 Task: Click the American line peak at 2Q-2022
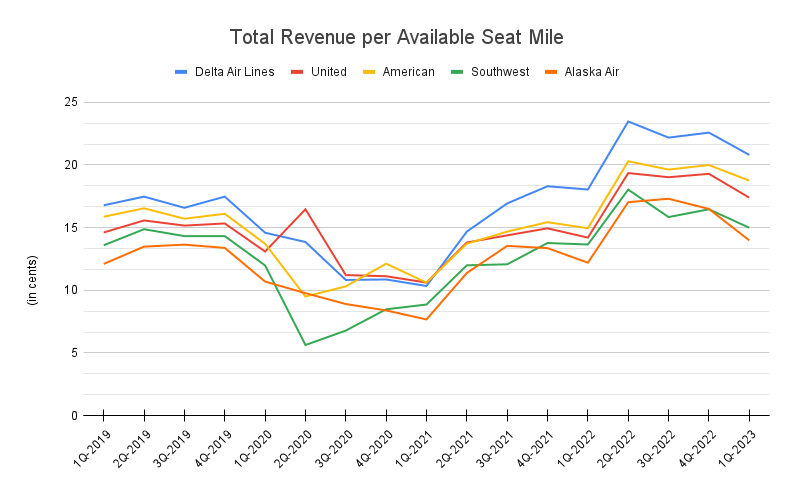point(628,161)
